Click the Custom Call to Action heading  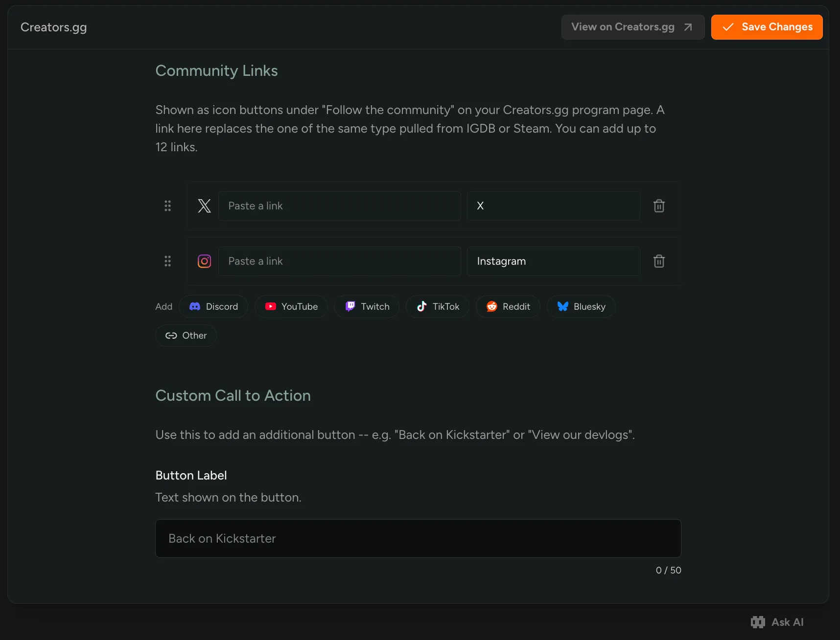(233, 395)
